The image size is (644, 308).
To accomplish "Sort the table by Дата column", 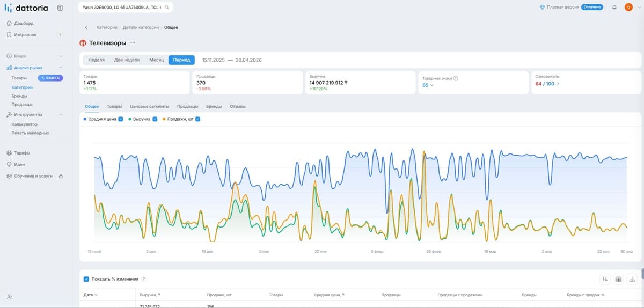I will (90, 295).
